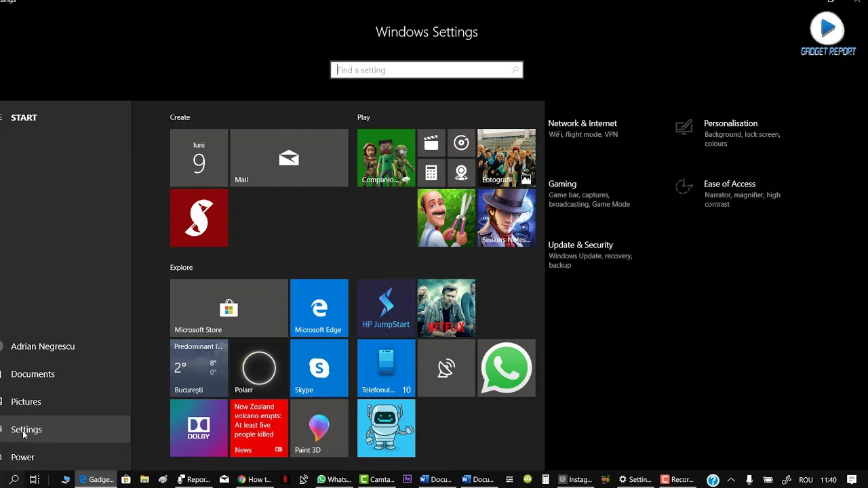
Task: Click the Personalisation monitor-and-brush icon
Action: [684, 127]
